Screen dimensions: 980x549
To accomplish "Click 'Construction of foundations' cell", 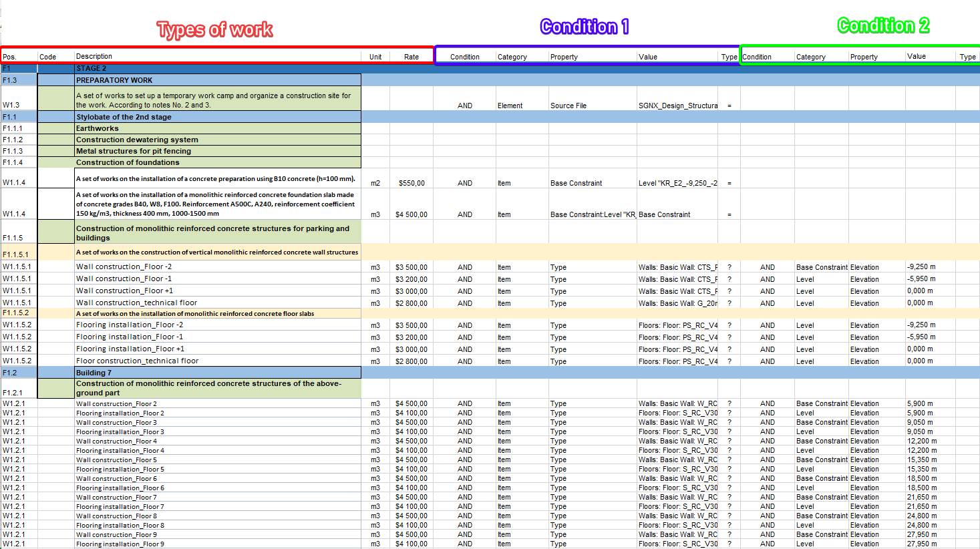I will pyautogui.click(x=217, y=162).
